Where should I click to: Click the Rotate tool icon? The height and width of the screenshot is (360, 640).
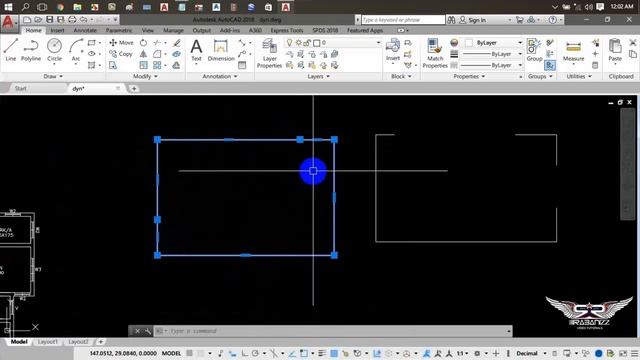pyautogui.click(x=143, y=42)
